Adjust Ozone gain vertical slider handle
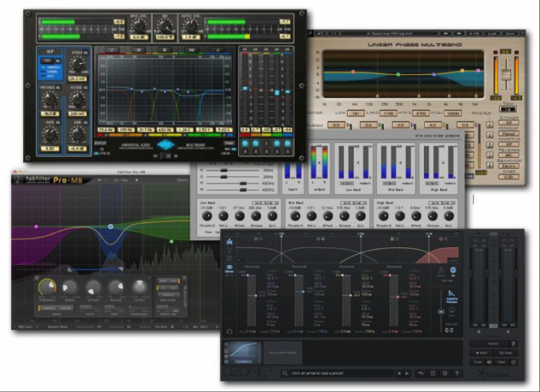The height and width of the screenshot is (392, 540). pos(441,312)
